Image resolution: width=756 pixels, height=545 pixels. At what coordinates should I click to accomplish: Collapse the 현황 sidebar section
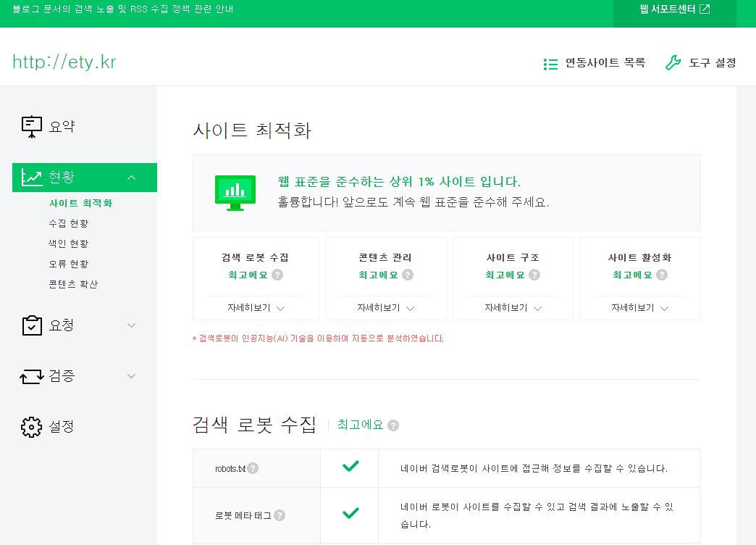pyautogui.click(x=131, y=178)
